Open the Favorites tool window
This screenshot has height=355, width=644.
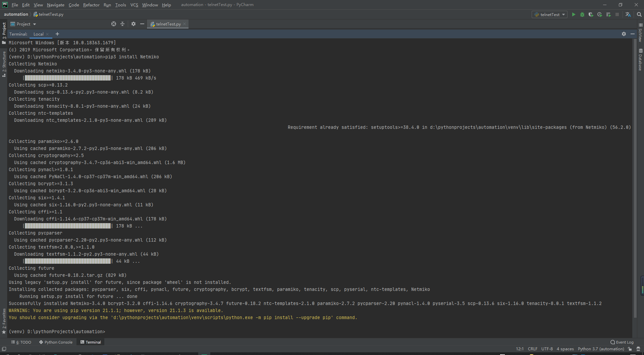[4, 321]
